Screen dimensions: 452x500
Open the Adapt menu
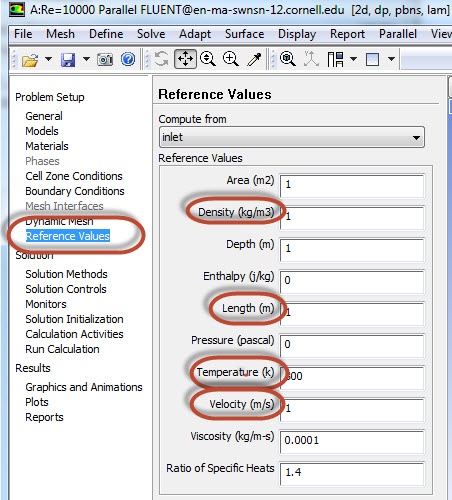click(x=195, y=34)
